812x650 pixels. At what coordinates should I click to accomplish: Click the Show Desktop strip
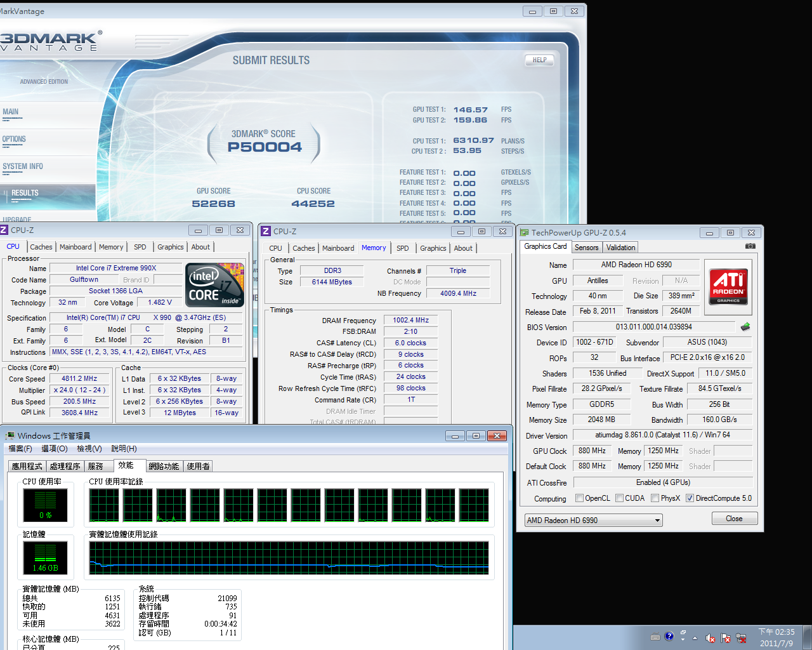tap(808, 637)
